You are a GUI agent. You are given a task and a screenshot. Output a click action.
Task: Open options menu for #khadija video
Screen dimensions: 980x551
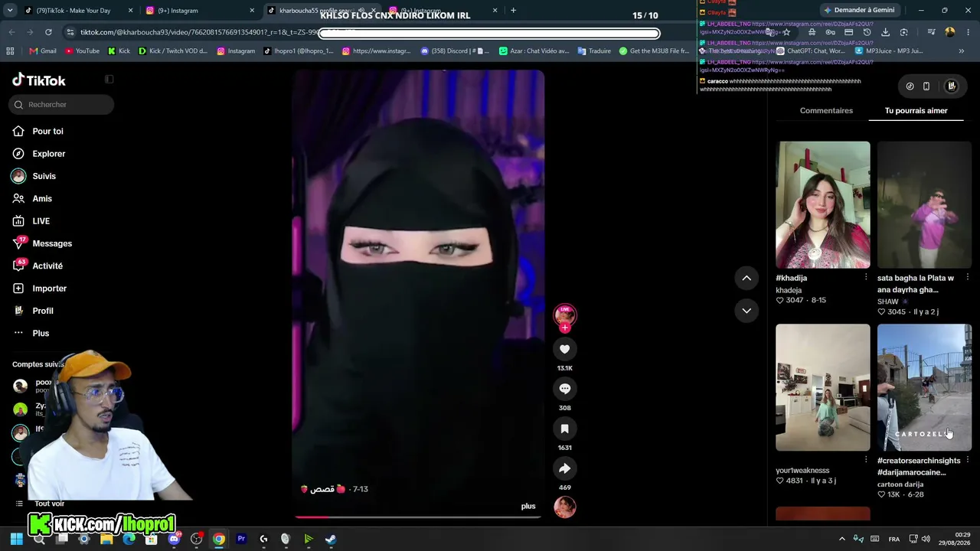(x=866, y=277)
